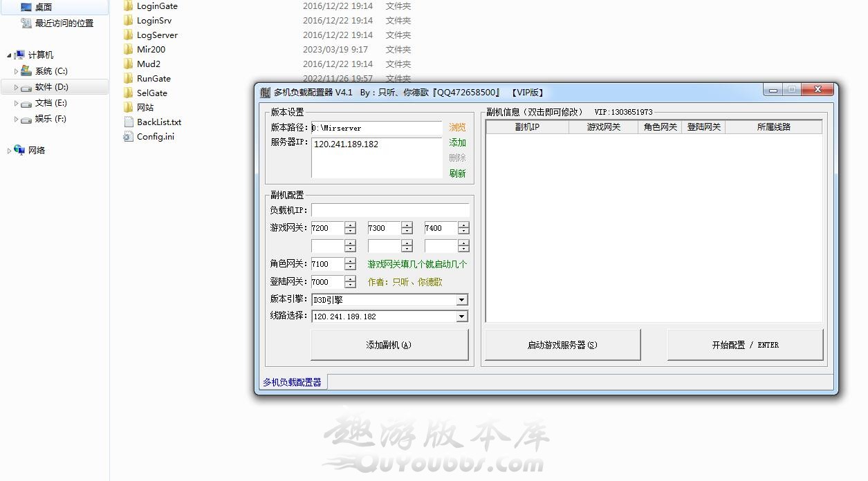Click the 添加副机(A) button
Screen dimensions: 868x481
tap(389, 345)
